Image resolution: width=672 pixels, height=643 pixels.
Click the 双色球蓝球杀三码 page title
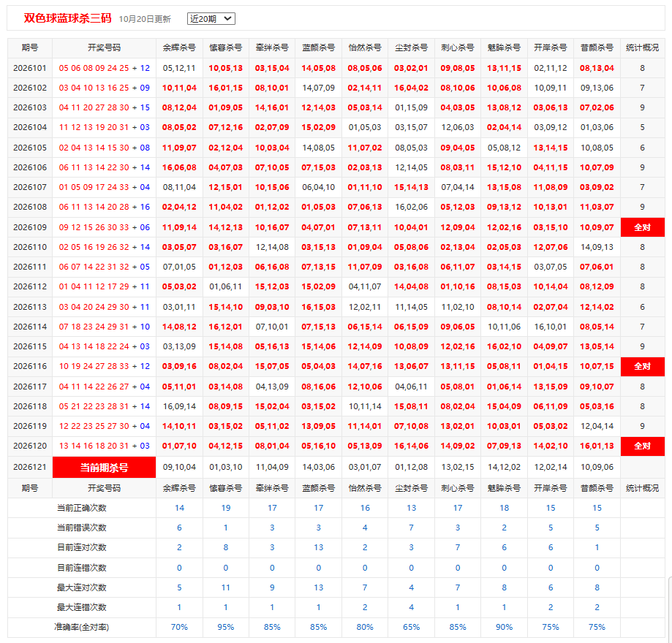pyautogui.click(x=68, y=18)
